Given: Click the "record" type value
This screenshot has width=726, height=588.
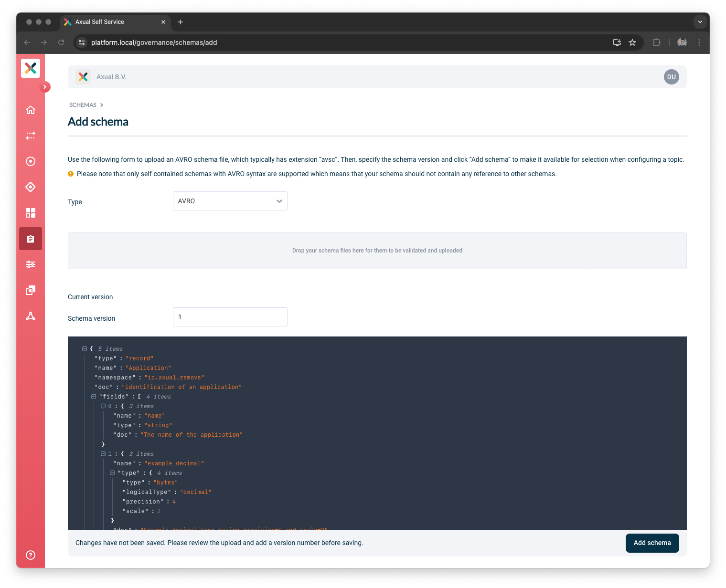Looking at the screenshot, I should (x=139, y=358).
